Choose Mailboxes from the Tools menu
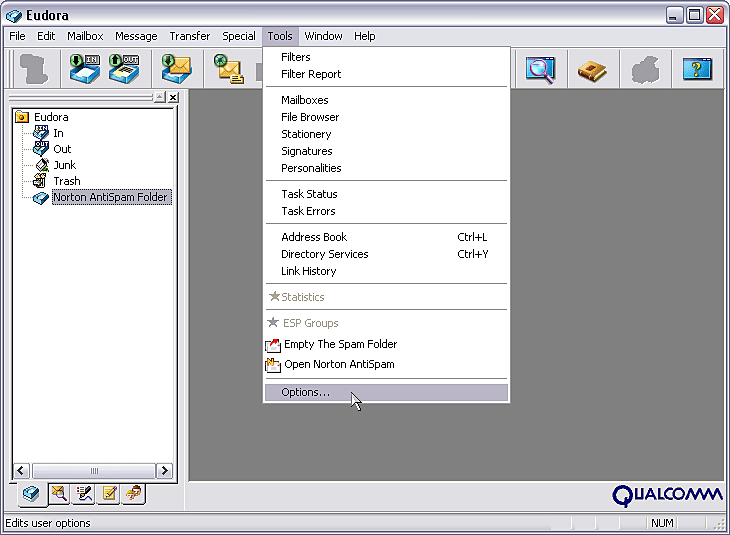 coord(386,100)
